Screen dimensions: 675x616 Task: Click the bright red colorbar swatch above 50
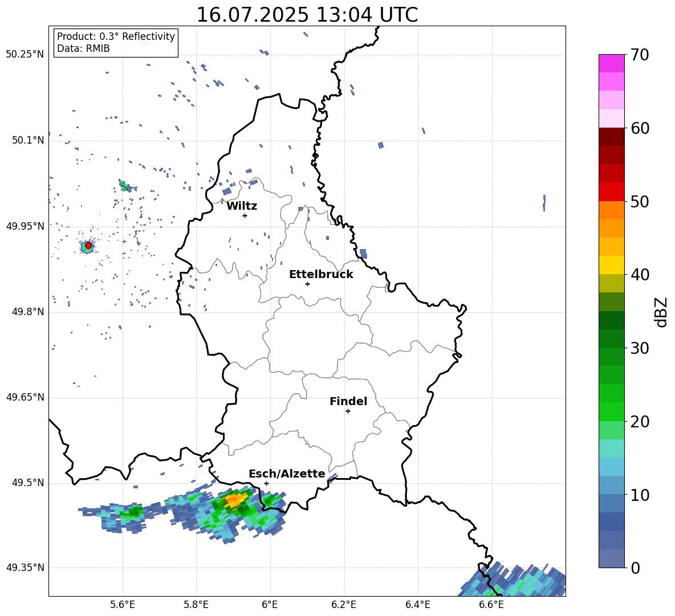611,192
